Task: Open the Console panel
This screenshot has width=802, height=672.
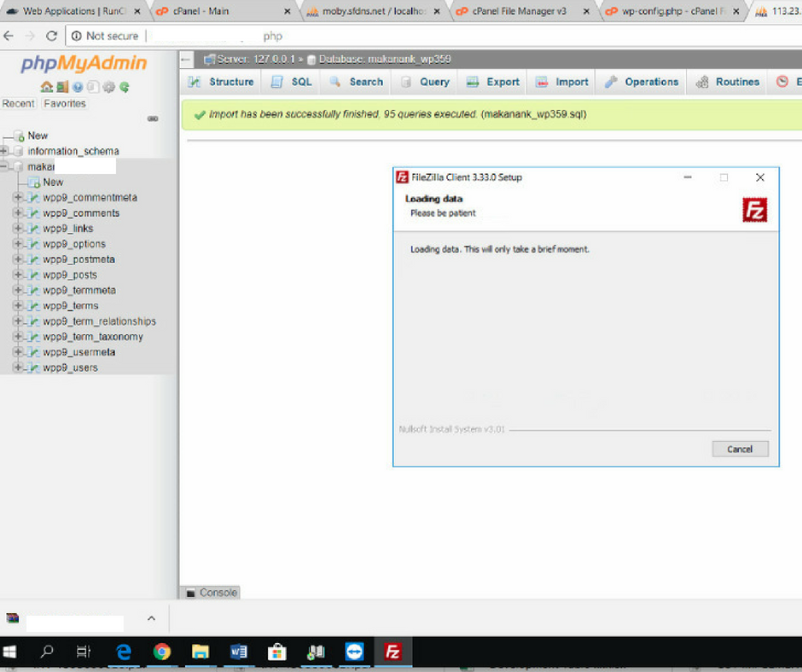Action: pos(212,592)
